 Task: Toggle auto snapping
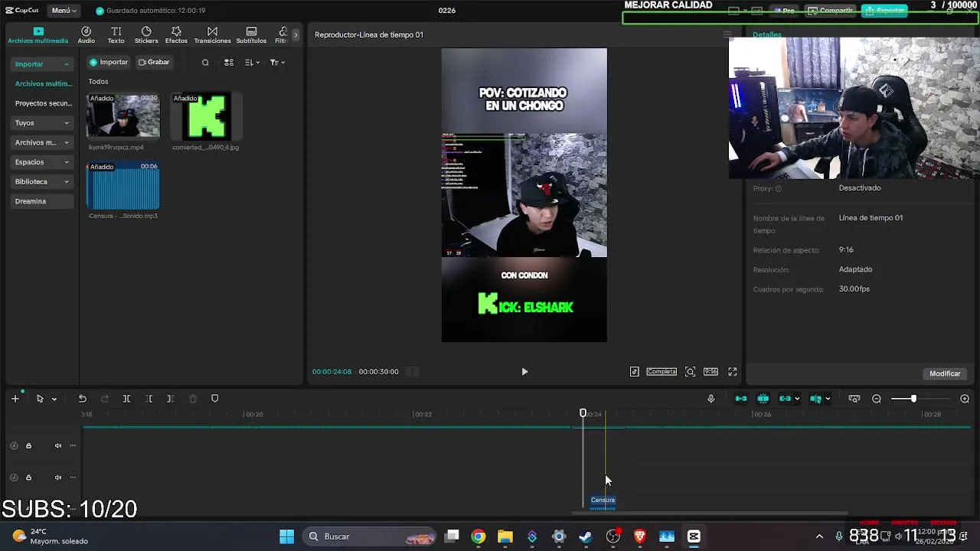[x=763, y=399]
